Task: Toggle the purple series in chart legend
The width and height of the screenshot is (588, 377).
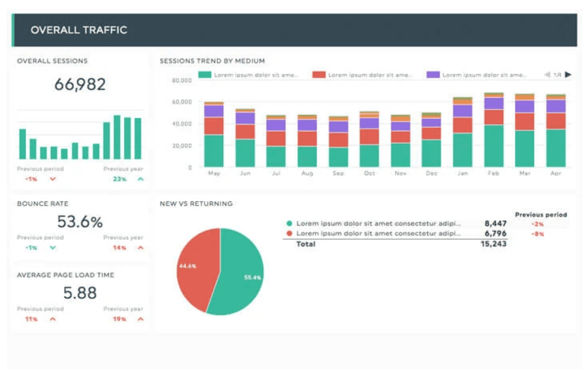Action: (x=433, y=75)
